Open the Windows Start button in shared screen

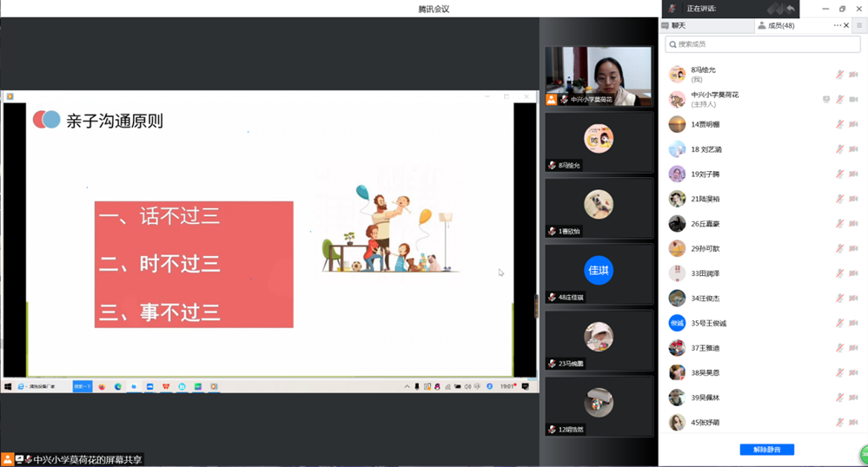pyautogui.click(x=8, y=386)
